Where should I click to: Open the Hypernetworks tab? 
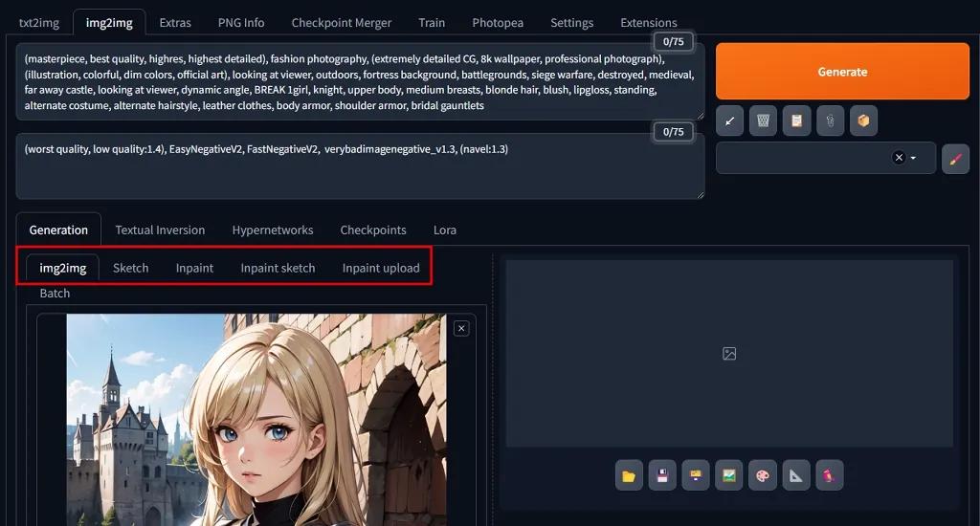coord(273,230)
